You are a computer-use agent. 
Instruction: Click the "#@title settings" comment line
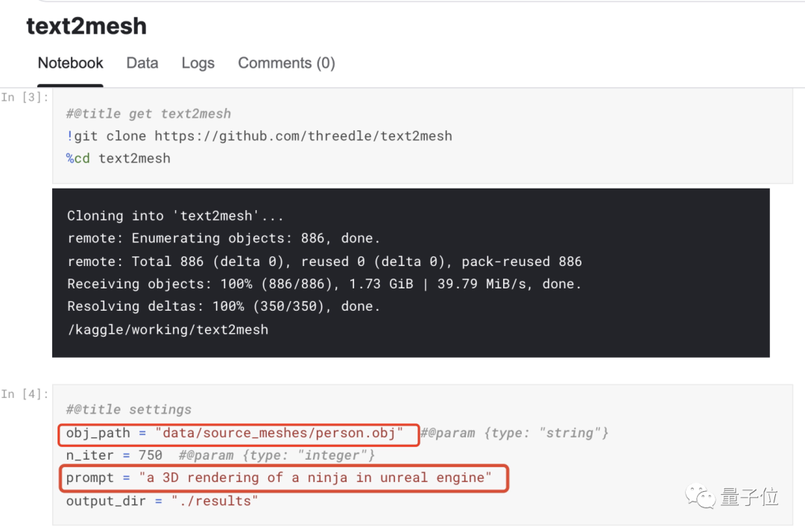(129, 409)
